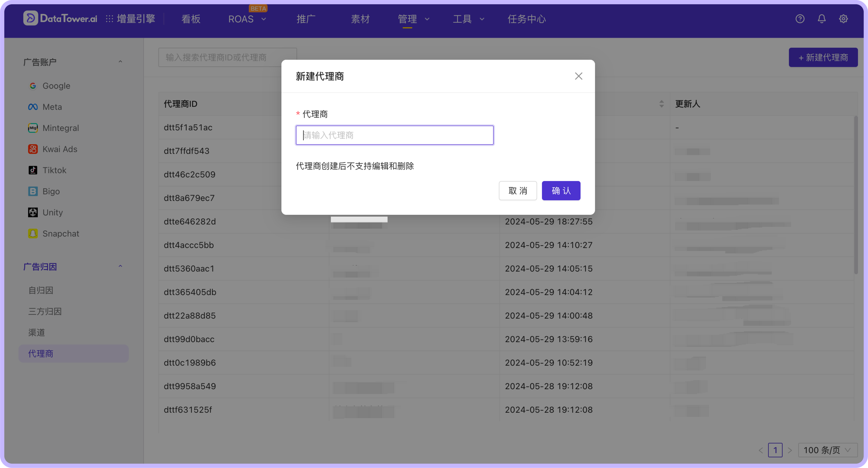Select the Mintegral ad account
Image resolution: width=868 pixels, height=468 pixels.
point(54,128)
